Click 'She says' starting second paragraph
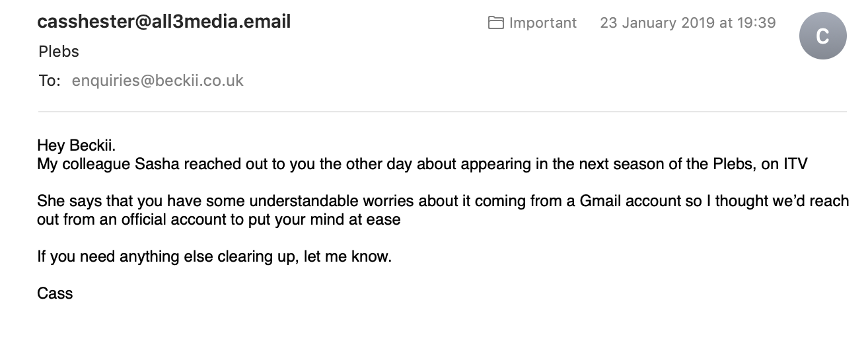Screen dimensions: 868x337 66,201
